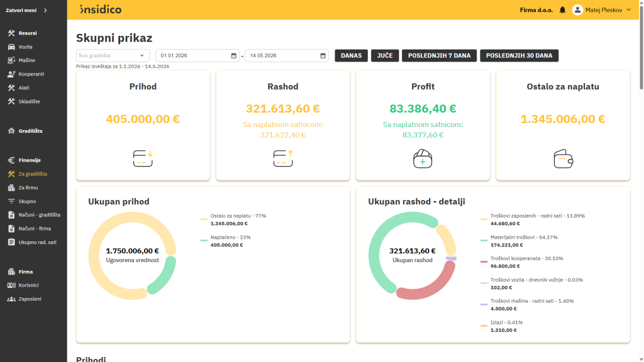
Task: Click the Za firmu building icon
Action: tap(11, 187)
